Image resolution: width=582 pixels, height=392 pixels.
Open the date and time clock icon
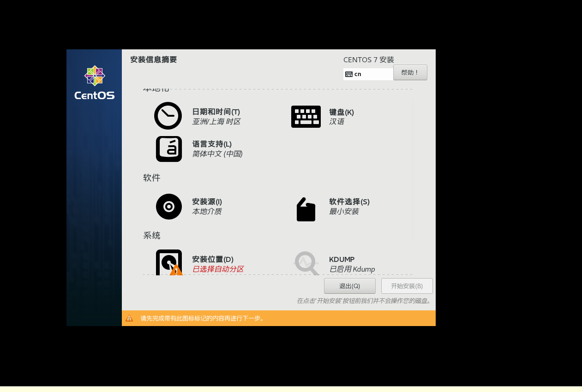click(168, 116)
